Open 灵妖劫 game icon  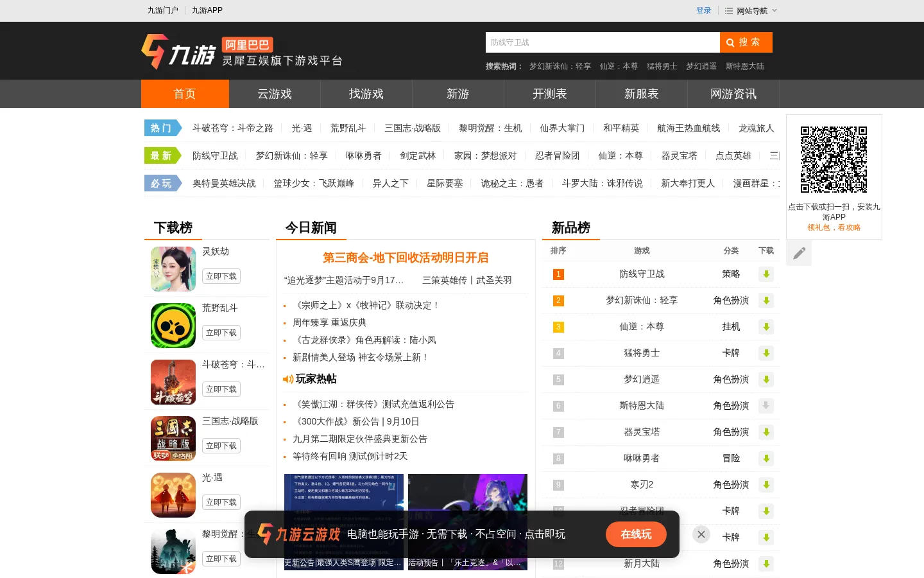173,269
